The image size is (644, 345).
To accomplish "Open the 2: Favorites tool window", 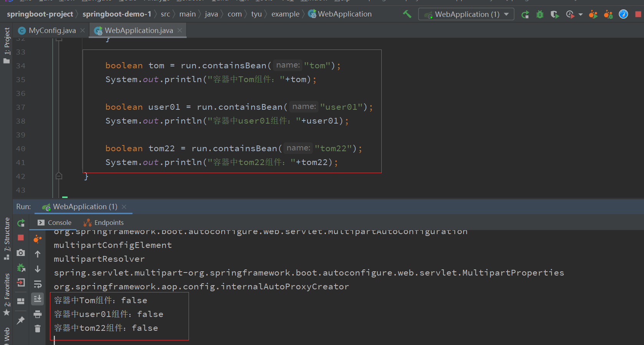I will click(7, 294).
